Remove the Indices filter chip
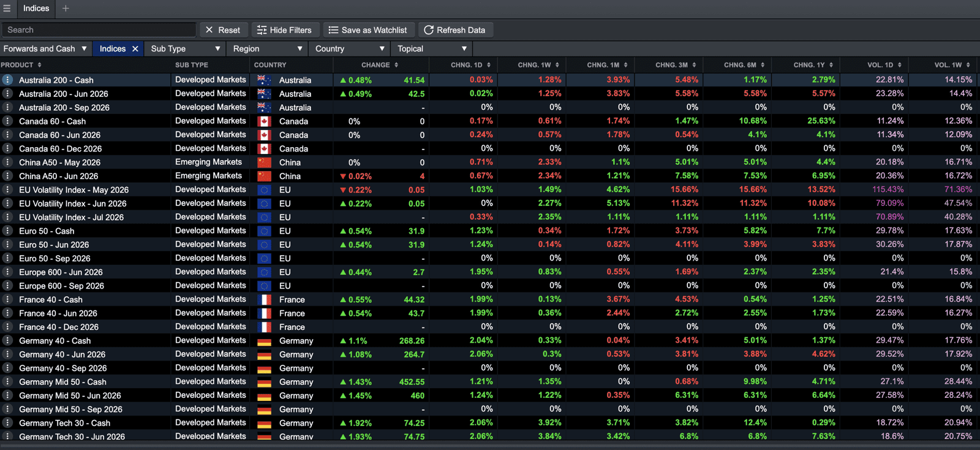 (x=135, y=48)
